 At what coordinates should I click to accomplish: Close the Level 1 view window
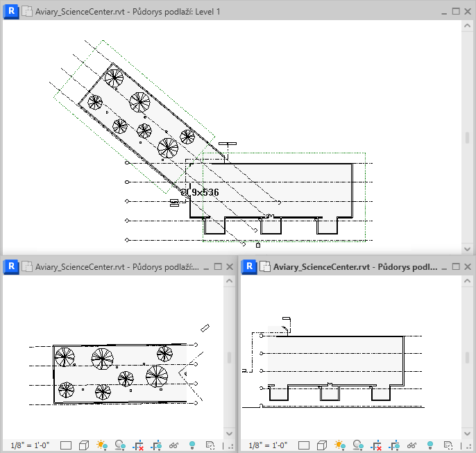coord(468,11)
